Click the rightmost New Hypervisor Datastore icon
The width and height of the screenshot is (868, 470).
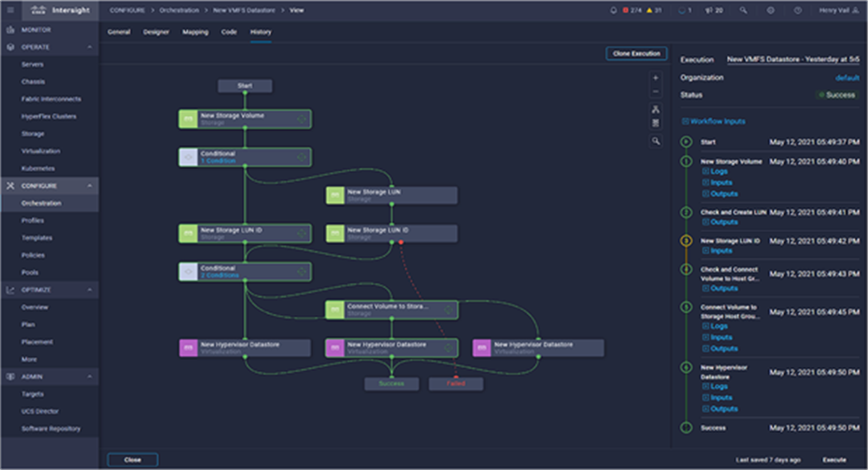point(481,349)
